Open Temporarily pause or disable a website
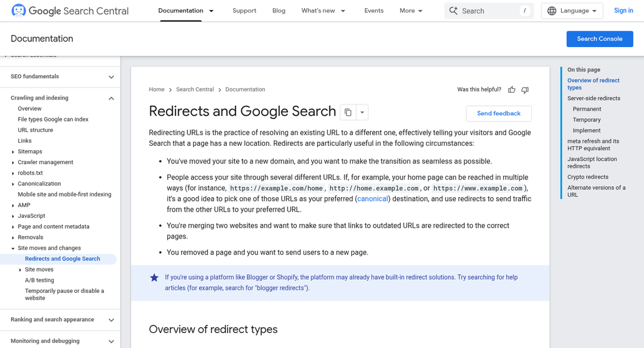 coord(65,295)
